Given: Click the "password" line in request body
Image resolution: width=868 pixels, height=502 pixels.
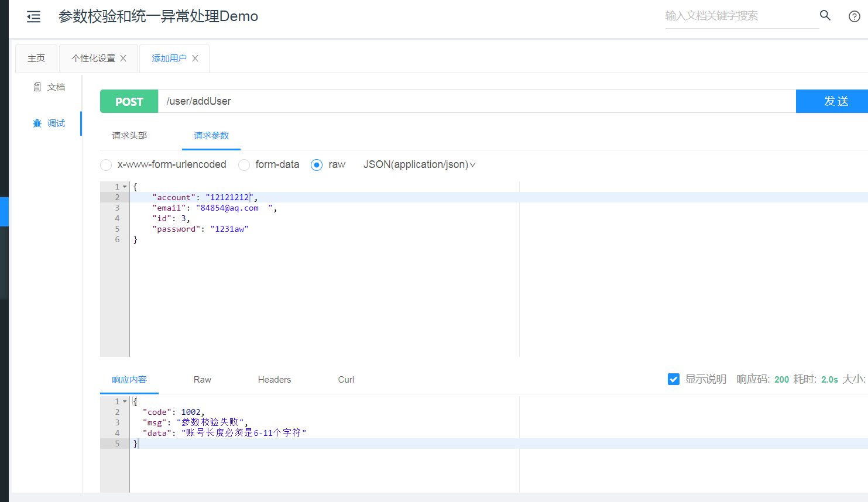Looking at the screenshot, I should tap(200, 229).
